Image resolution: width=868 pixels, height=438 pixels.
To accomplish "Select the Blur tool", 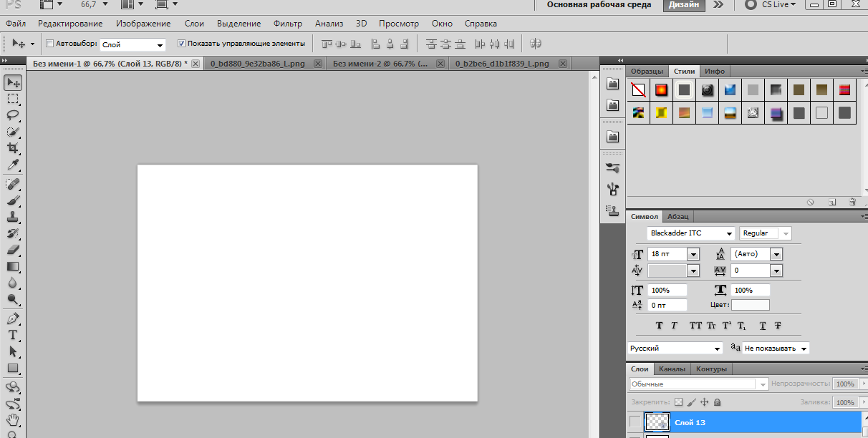I will point(13,283).
